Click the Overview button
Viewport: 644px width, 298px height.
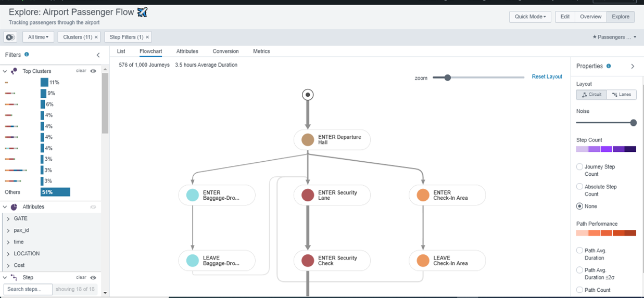coord(591,17)
